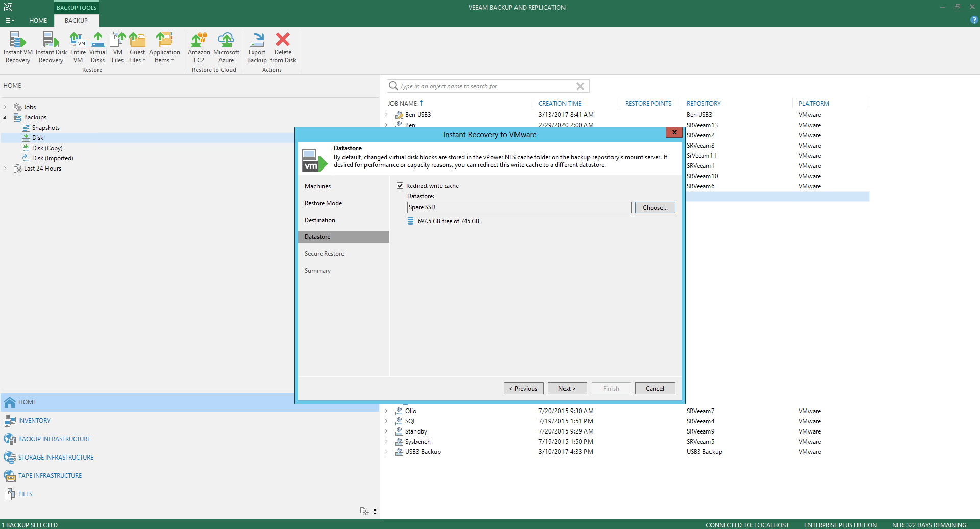Expand the Olio backup job row
Screen dimensions: 980x529
point(386,411)
